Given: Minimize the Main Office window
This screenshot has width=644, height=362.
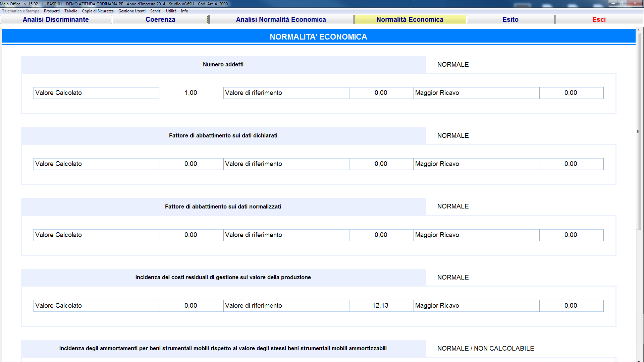Looking at the screenshot, I should pyautogui.click(x=613, y=3).
